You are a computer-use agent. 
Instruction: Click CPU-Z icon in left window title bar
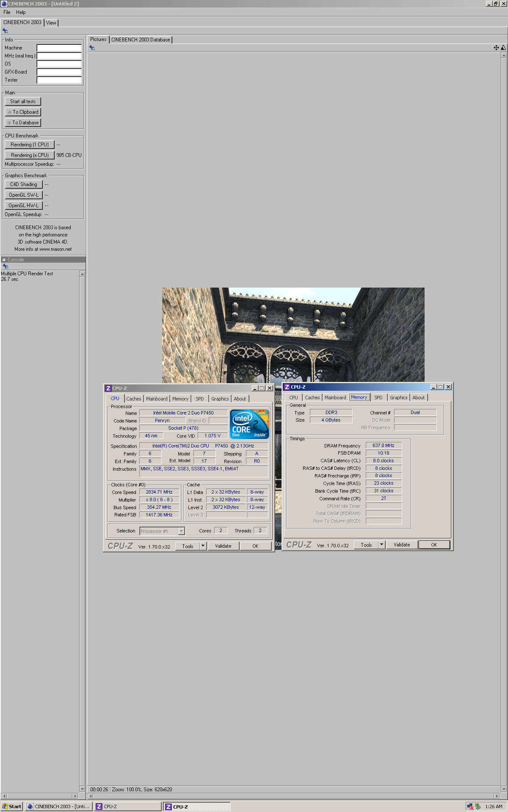point(108,388)
